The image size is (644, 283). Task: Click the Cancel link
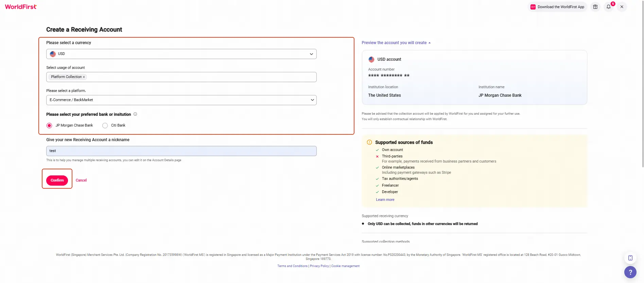81,181
